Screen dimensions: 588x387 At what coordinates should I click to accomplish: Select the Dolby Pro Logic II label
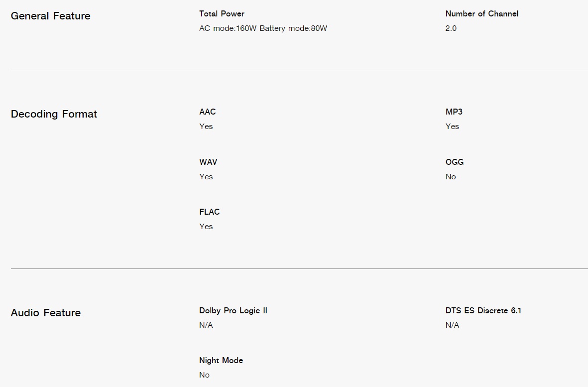pos(233,310)
